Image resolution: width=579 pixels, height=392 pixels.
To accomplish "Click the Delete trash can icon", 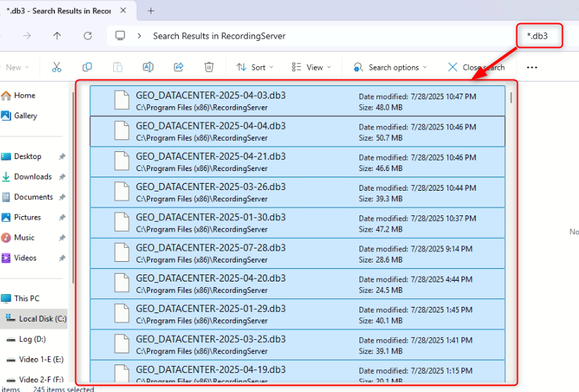I will point(209,68).
